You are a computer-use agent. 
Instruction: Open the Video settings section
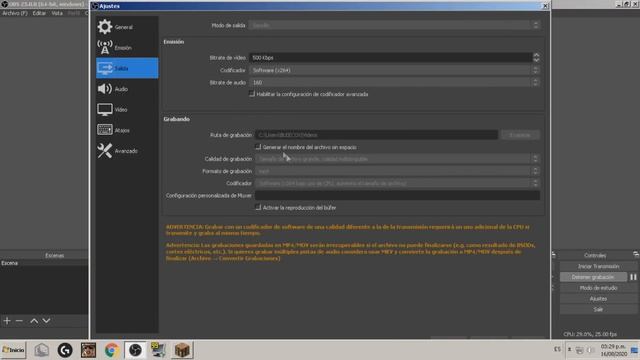127,109
